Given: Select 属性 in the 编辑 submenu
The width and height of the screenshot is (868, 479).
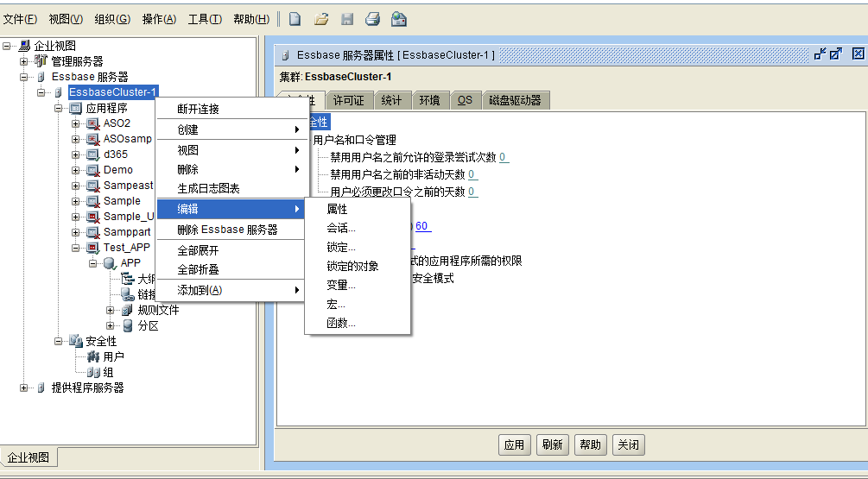Looking at the screenshot, I should [358, 209].
